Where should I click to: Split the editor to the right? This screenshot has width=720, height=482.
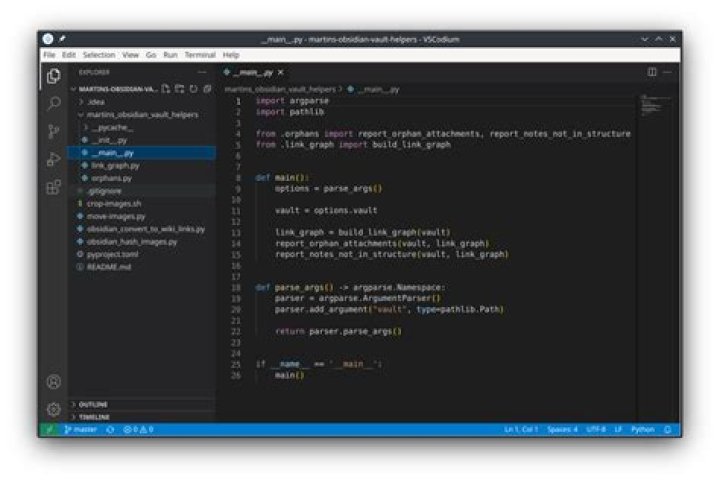[652, 72]
